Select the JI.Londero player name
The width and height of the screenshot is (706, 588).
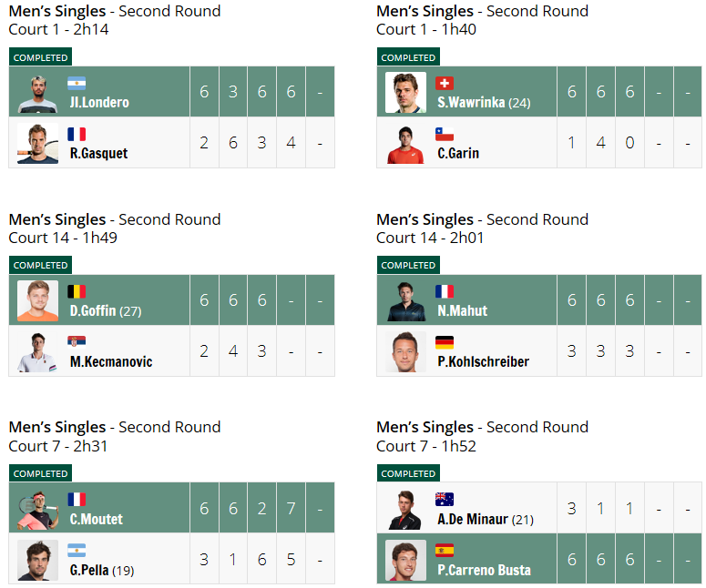[99, 103]
